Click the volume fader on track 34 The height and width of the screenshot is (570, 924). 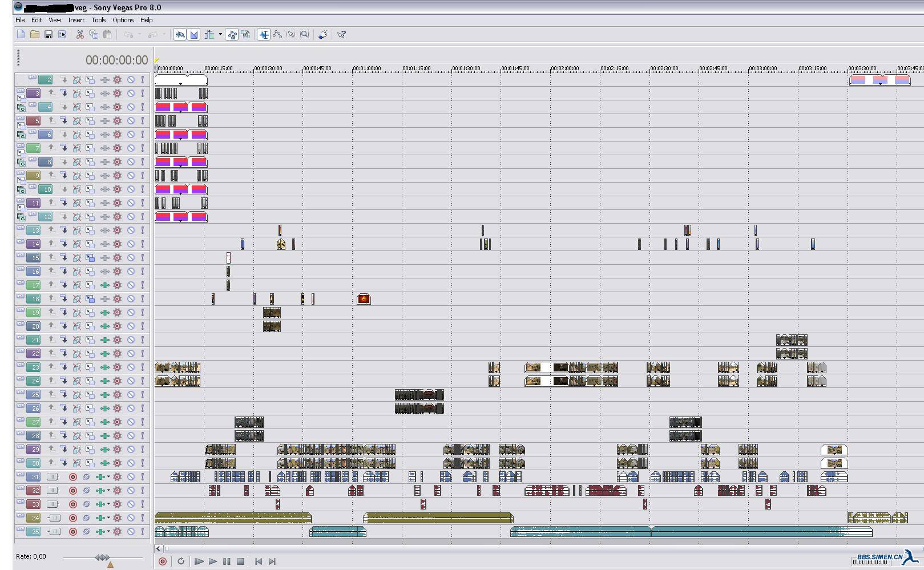[54, 518]
